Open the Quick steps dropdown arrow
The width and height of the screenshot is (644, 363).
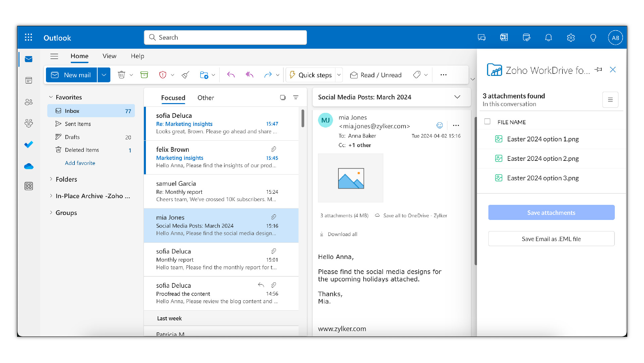pos(339,75)
